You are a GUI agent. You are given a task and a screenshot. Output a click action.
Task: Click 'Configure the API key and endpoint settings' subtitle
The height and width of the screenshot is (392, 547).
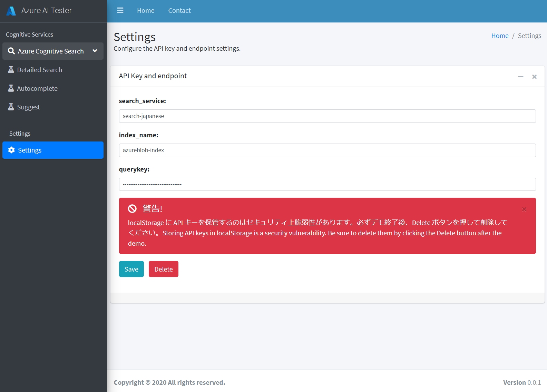click(x=177, y=49)
